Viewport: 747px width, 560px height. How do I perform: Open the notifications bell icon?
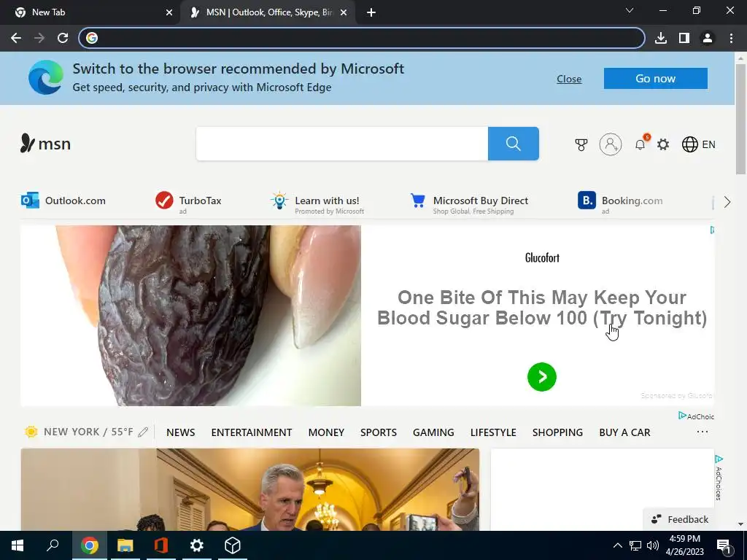[640, 144]
